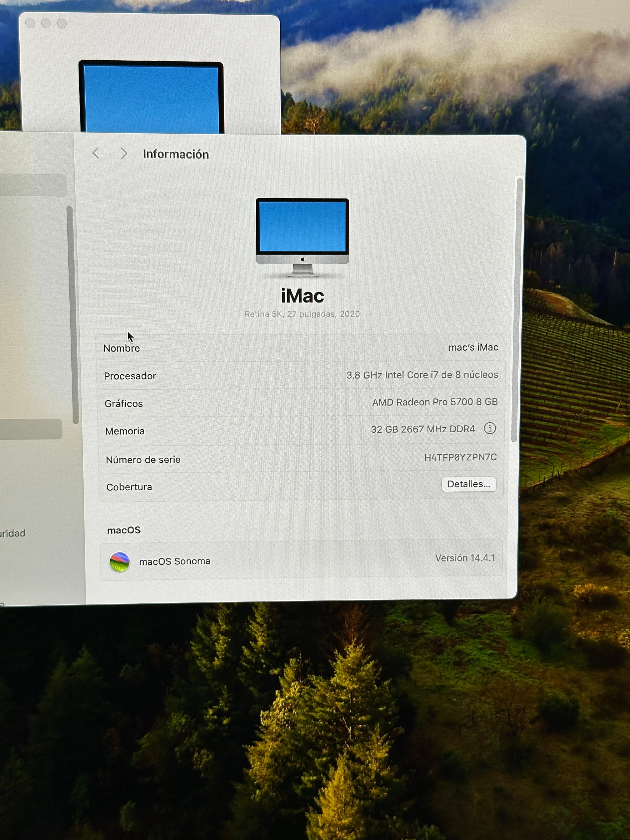This screenshot has width=630, height=840.
Task: Click the main panel vertical scrollbar
Action: (x=517, y=310)
